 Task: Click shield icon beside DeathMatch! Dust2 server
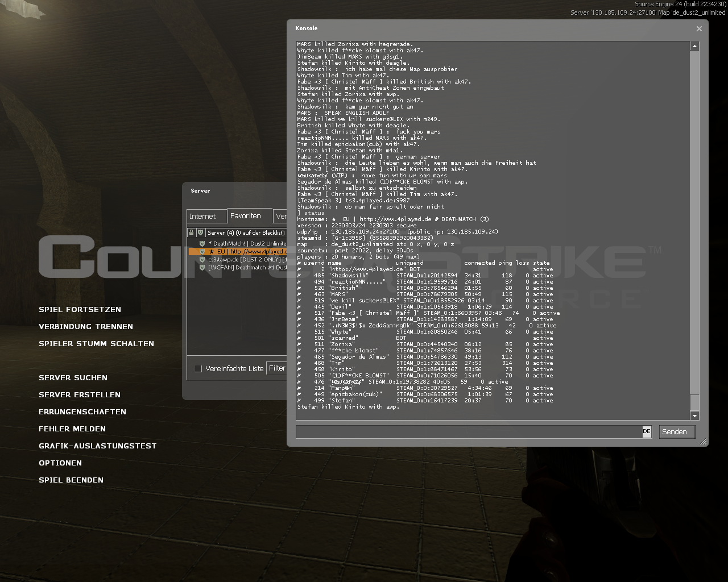[202, 243]
